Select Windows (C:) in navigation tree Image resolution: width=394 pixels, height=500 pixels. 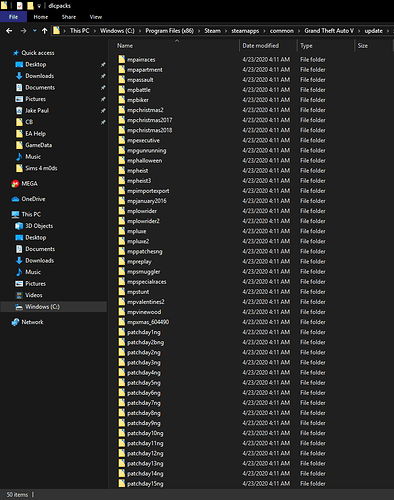(42, 307)
